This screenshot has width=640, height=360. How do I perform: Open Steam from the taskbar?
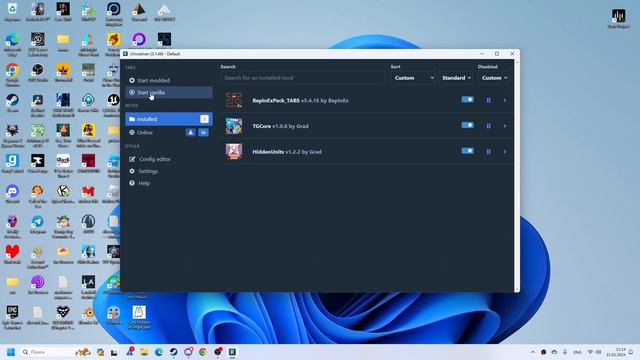tap(173, 352)
